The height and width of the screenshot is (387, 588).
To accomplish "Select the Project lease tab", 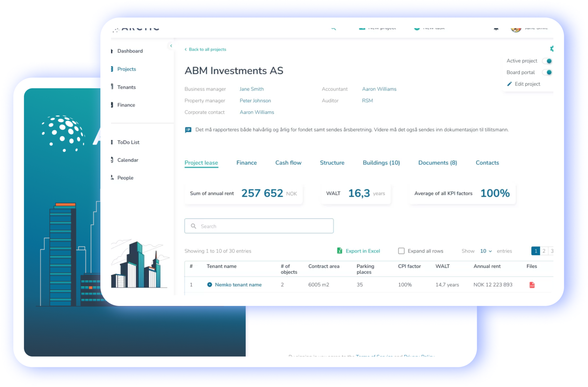I will (201, 163).
